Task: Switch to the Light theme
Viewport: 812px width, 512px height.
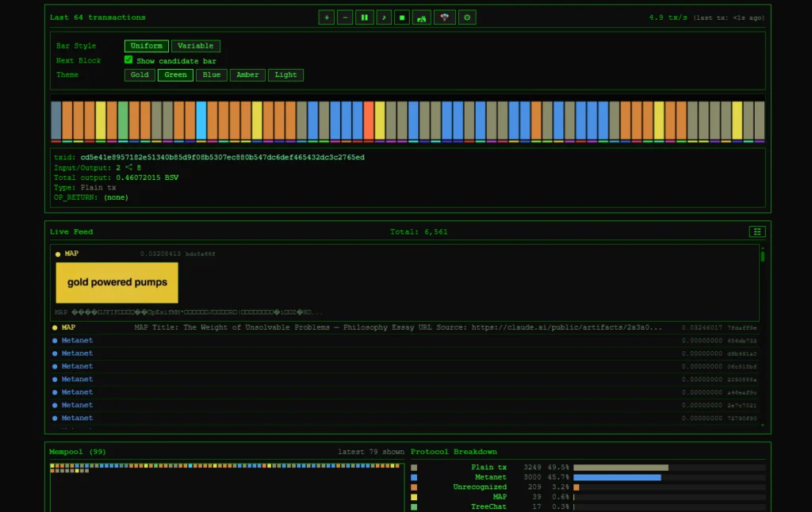Action: click(x=285, y=75)
